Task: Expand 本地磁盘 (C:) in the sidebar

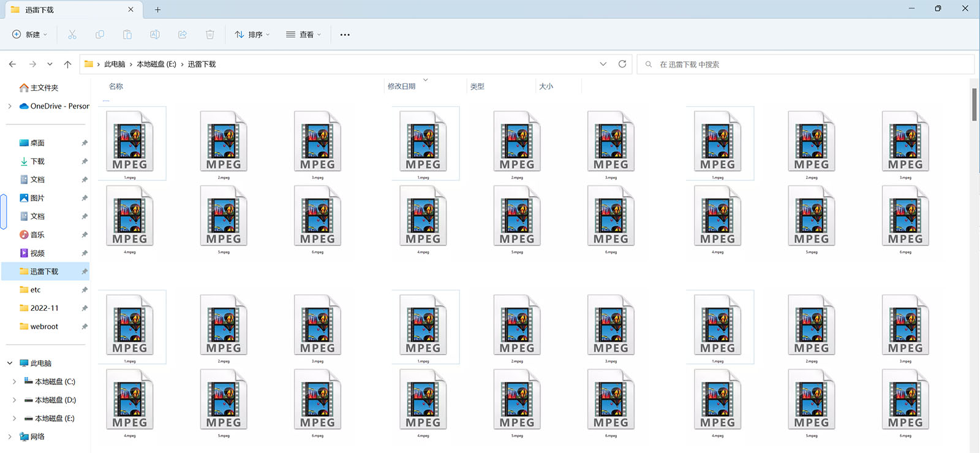Action: pos(15,382)
